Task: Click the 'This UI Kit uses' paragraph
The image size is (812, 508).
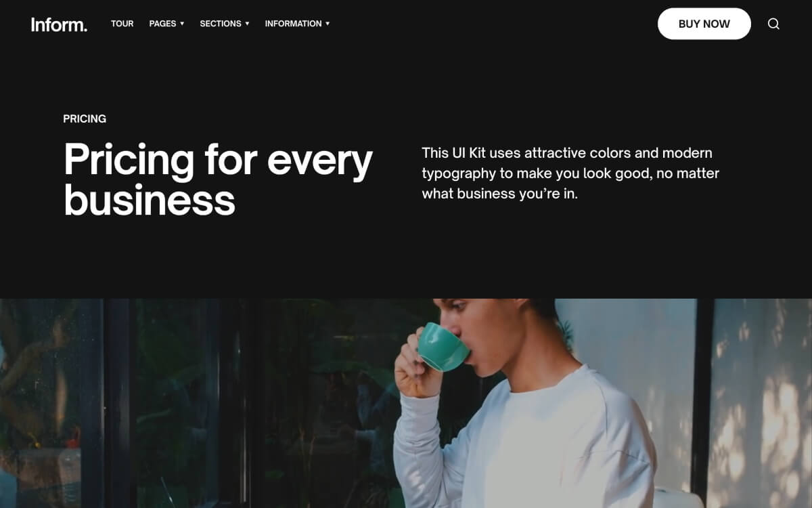Action: [570, 173]
